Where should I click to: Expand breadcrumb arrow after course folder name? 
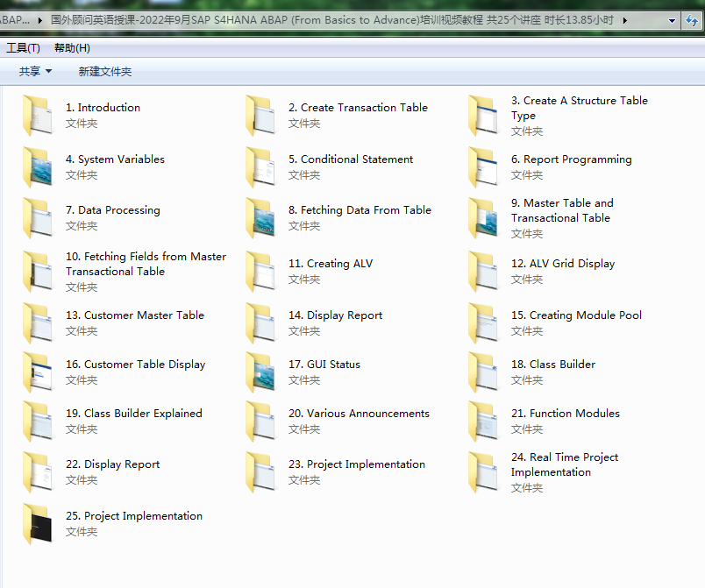coord(624,20)
